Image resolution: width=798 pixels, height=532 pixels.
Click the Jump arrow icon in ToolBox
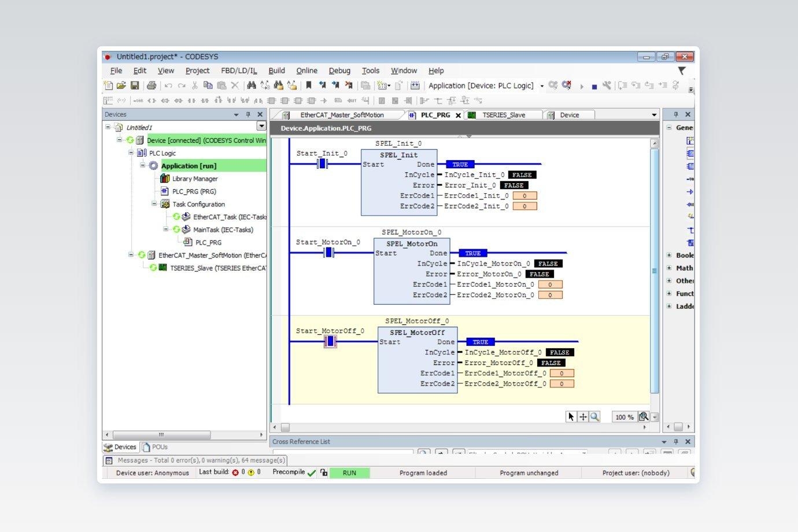pos(690,191)
